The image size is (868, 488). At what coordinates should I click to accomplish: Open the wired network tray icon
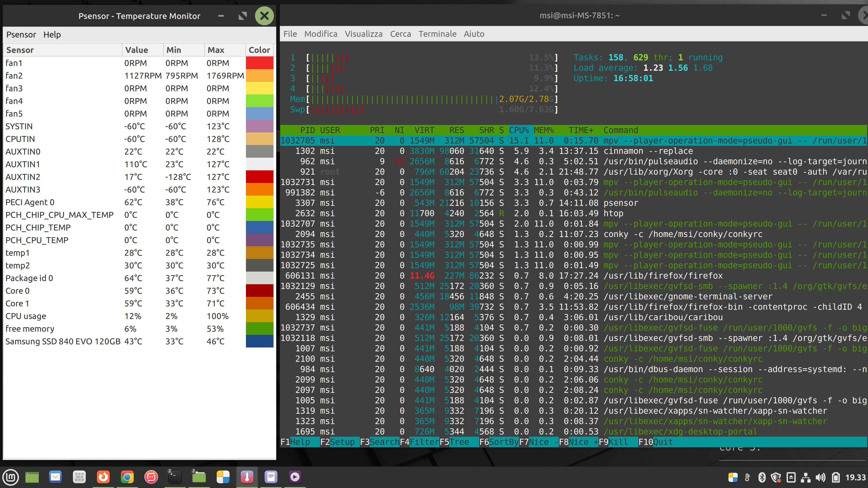(x=806, y=478)
